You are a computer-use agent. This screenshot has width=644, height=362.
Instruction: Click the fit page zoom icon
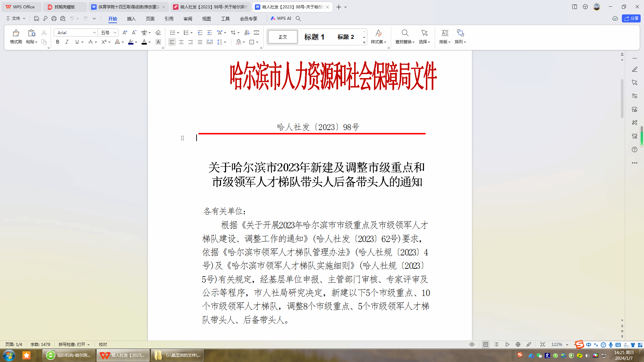point(542,345)
